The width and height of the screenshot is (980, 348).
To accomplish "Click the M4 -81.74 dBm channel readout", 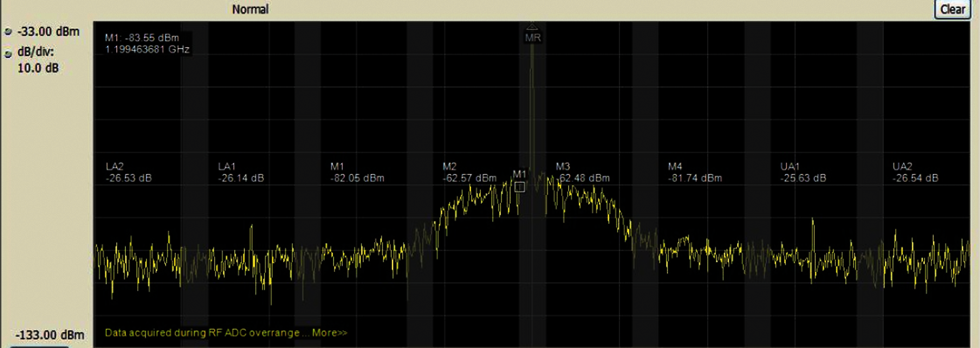I will coord(695,172).
